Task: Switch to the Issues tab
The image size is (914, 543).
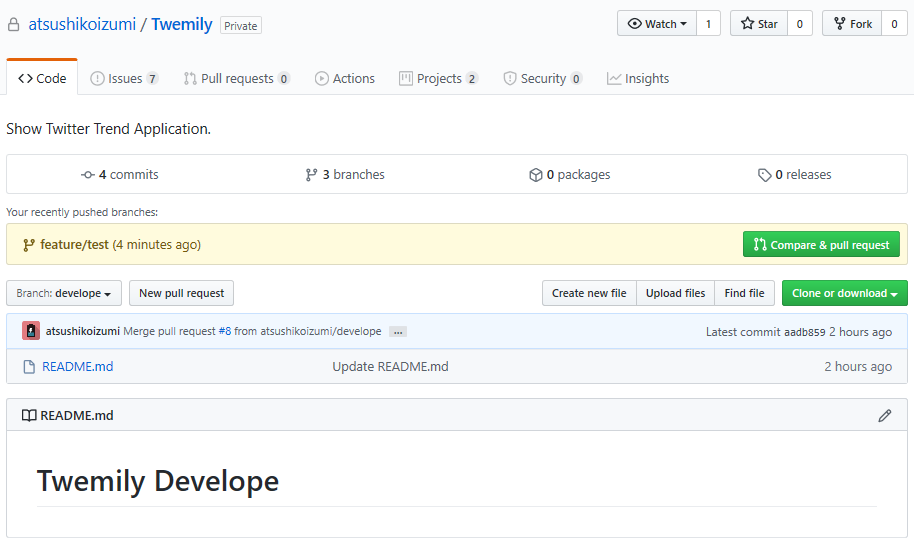Action: point(124,78)
